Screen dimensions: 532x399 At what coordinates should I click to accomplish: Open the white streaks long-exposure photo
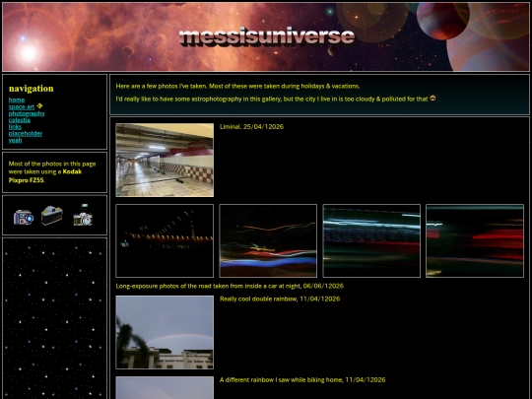371,241
